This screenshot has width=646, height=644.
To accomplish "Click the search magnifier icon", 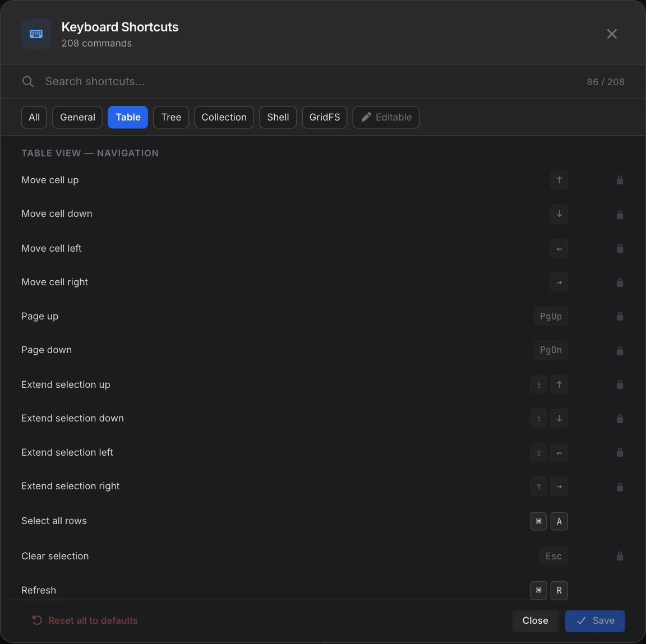I will point(27,81).
